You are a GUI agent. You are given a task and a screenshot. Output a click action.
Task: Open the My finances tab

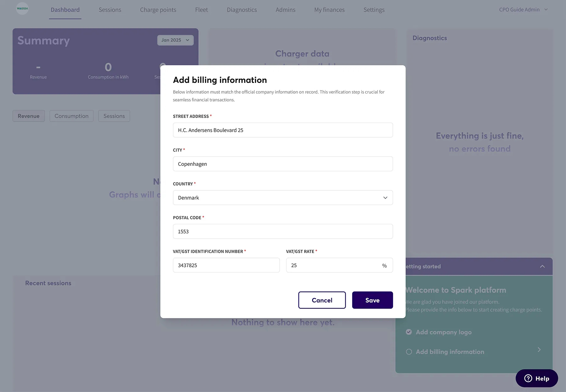pos(329,10)
